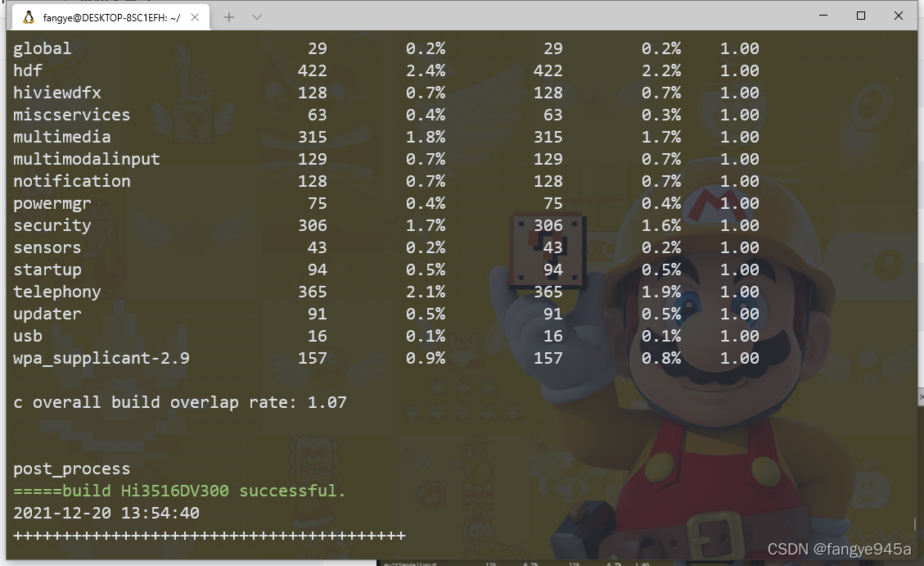Click the terminal scrollbar thumb at the bottom right
This screenshot has height=566, width=924.
coord(915,523)
